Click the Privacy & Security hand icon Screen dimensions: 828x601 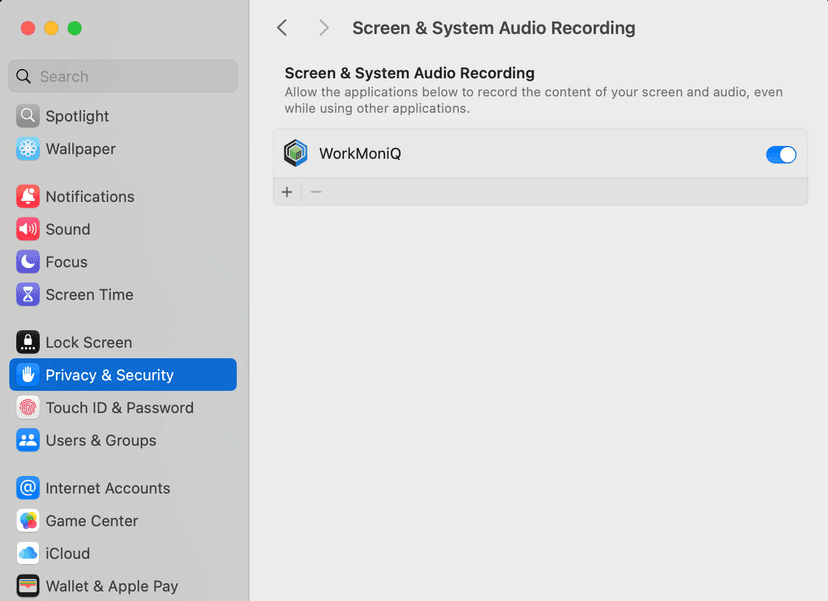(27, 375)
